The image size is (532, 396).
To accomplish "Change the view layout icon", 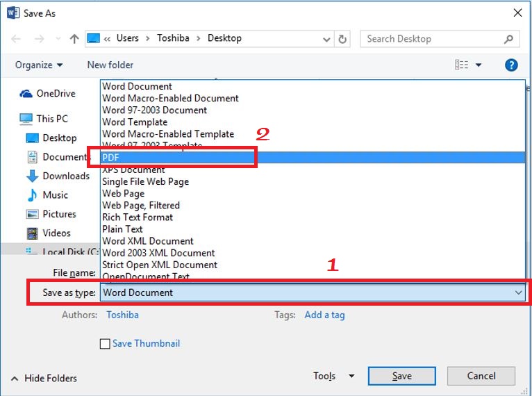I will (462, 65).
